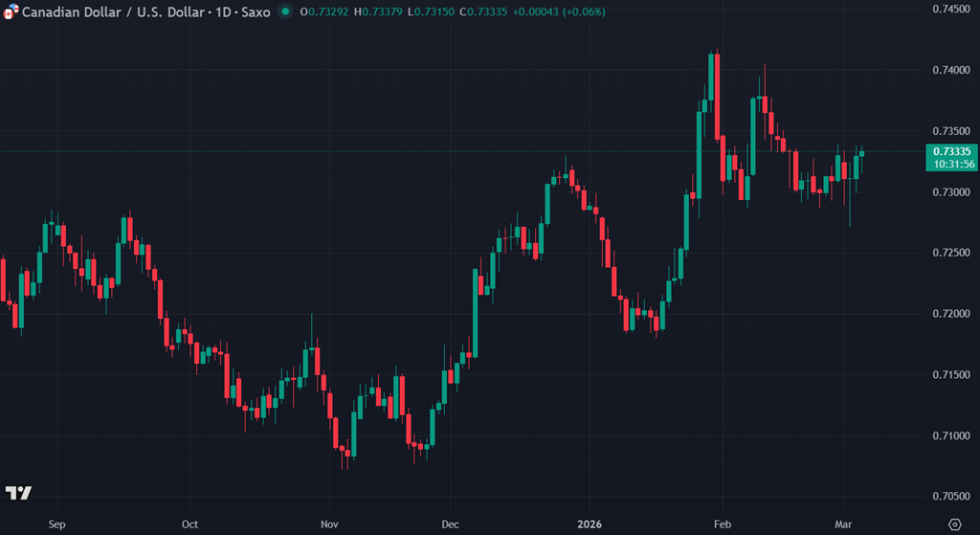This screenshot has height=535, width=980.
Task: Click the bar countdown timer 10:31:56
Action: (951, 165)
